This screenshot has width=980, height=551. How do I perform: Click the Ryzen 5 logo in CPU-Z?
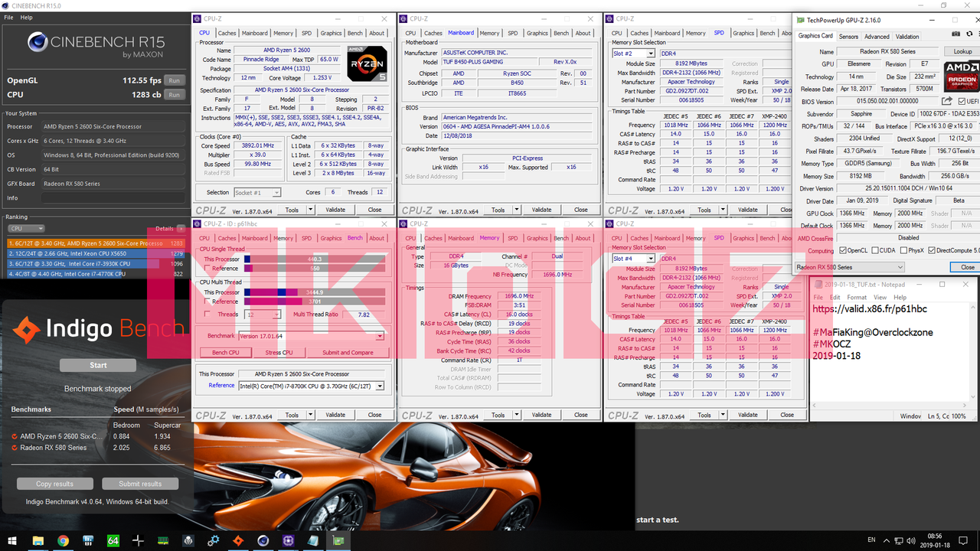coord(367,64)
